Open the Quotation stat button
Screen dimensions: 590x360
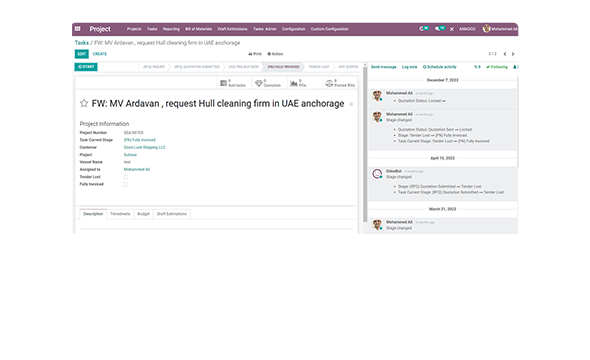pyautogui.click(x=268, y=83)
